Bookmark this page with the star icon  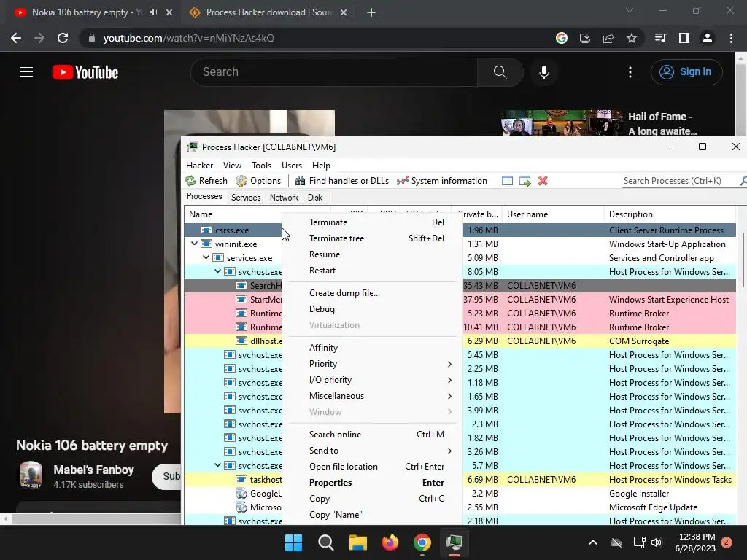[x=632, y=38]
